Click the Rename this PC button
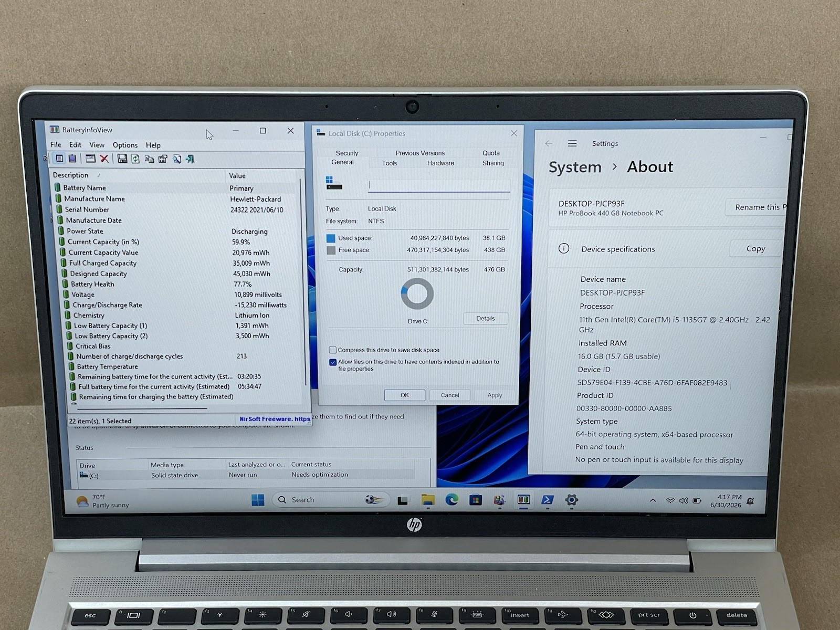This screenshot has width=840, height=630. tap(757, 207)
